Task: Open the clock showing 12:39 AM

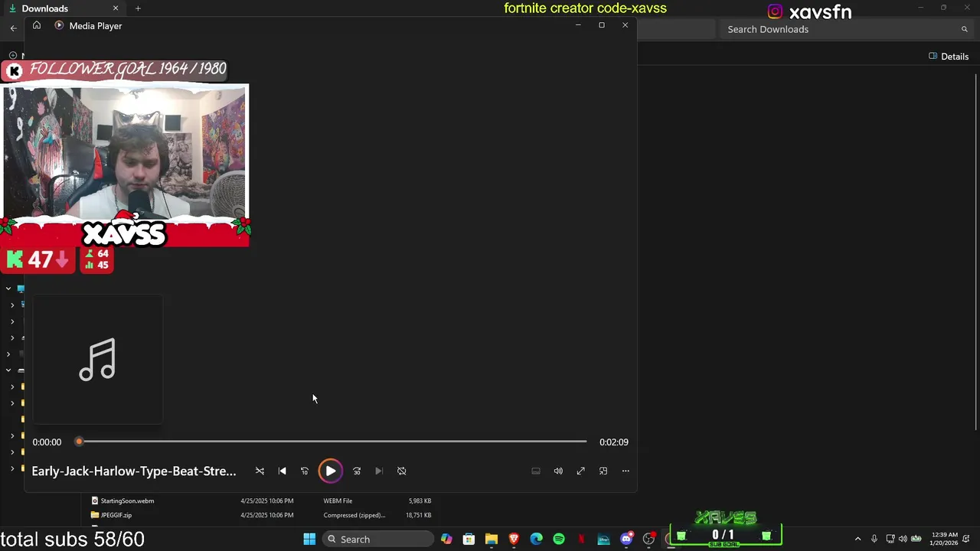Action: [944, 540]
